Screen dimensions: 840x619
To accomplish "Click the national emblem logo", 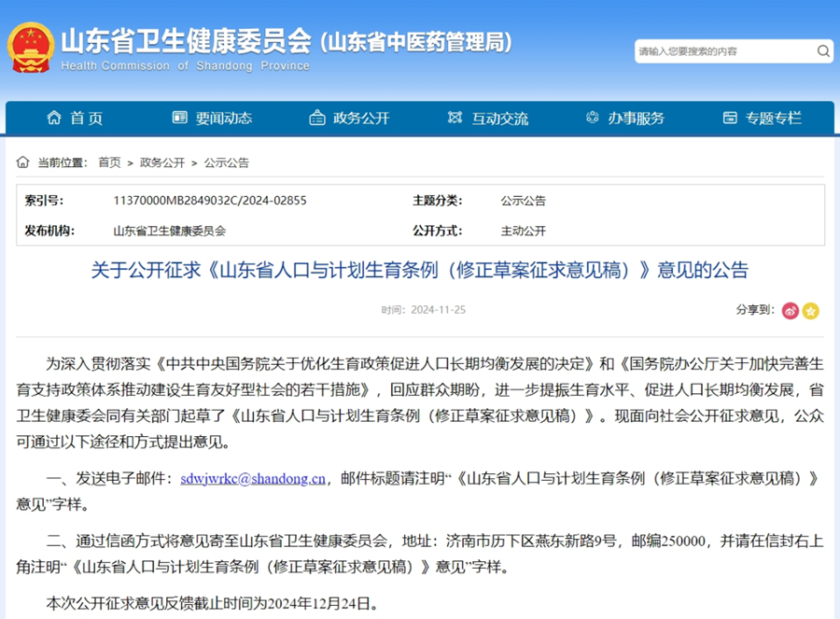I will tap(31, 48).
